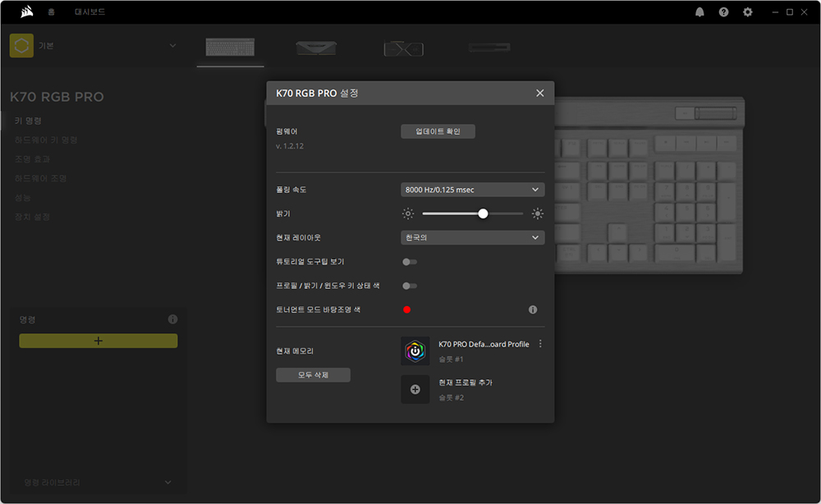Open the 폴링 속도 8000 Hz dropdown
Viewport: 821px width, 504px height.
click(472, 190)
